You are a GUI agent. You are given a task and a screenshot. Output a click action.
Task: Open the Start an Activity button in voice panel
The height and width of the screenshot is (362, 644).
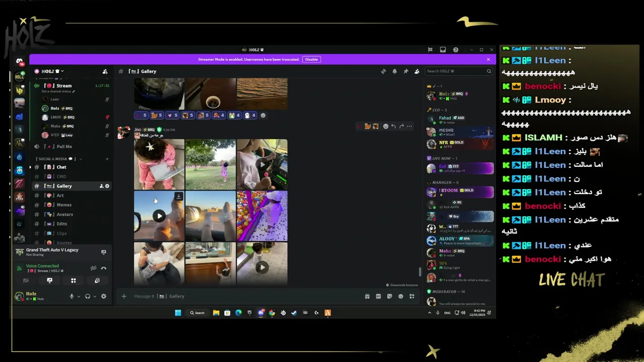(x=73, y=281)
